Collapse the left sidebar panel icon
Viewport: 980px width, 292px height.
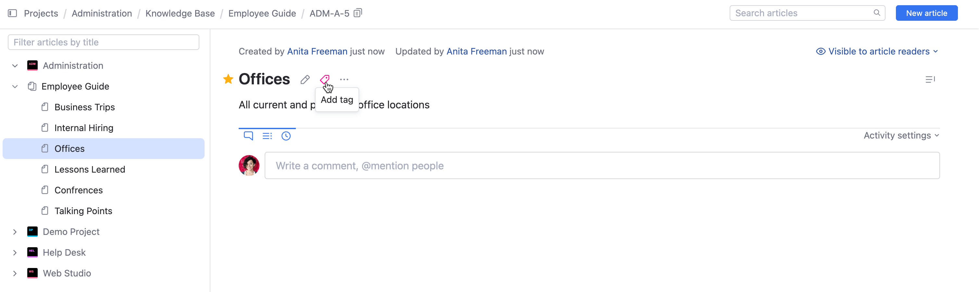coord(13,13)
